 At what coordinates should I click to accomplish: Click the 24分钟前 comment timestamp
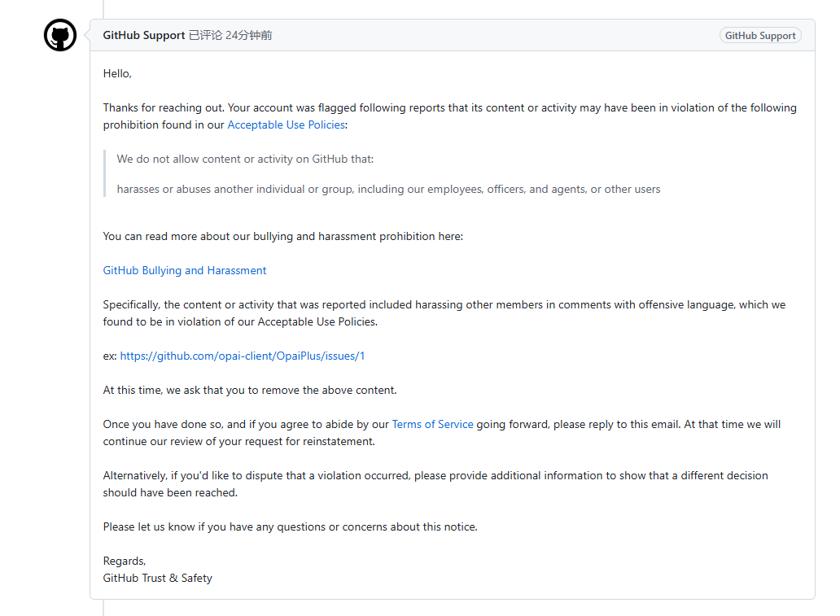point(248,35)
